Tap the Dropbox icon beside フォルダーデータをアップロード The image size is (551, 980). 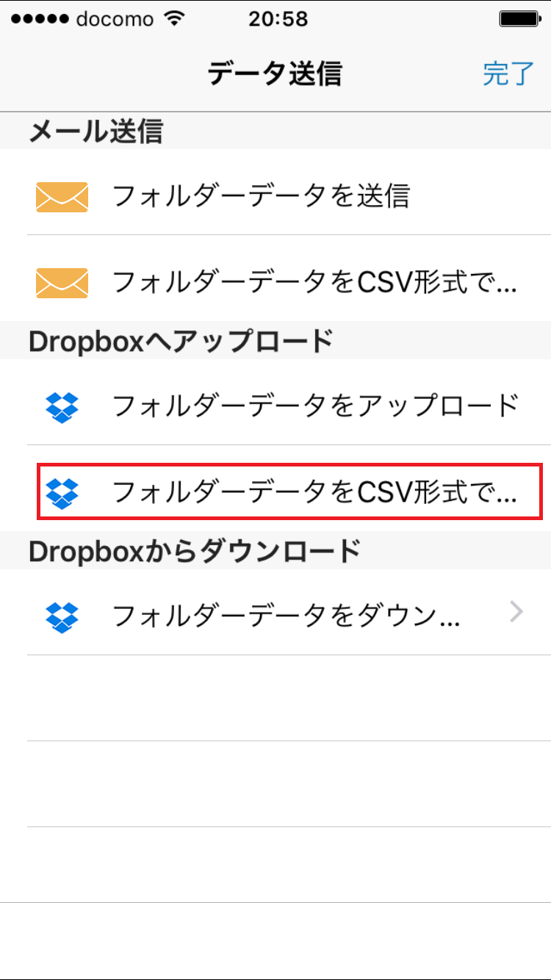pos(62,406)
